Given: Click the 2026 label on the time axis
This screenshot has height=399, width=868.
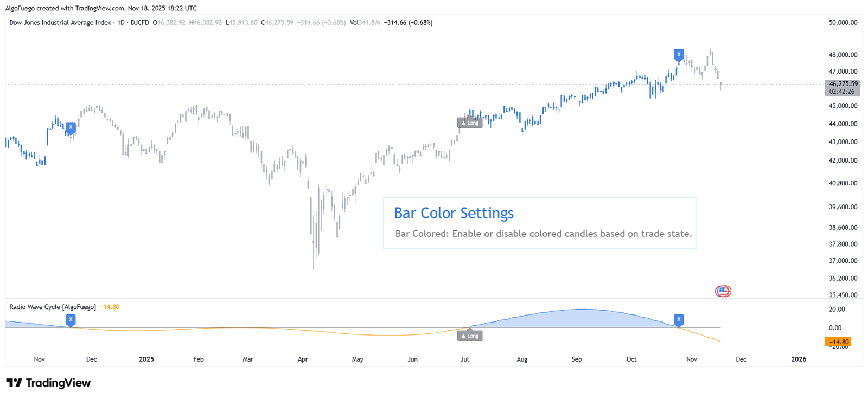Looking at the screenshot, I should tap(799, 359).
